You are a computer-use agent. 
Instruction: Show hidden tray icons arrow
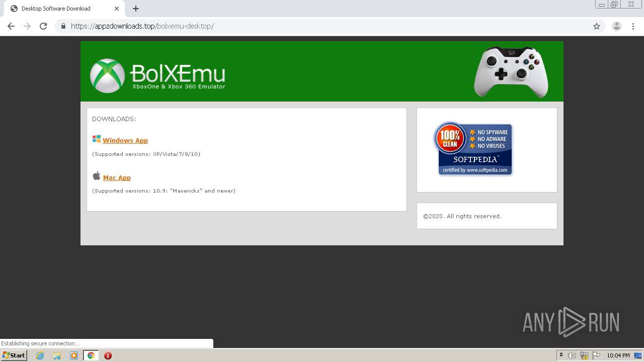pos(561,355)
